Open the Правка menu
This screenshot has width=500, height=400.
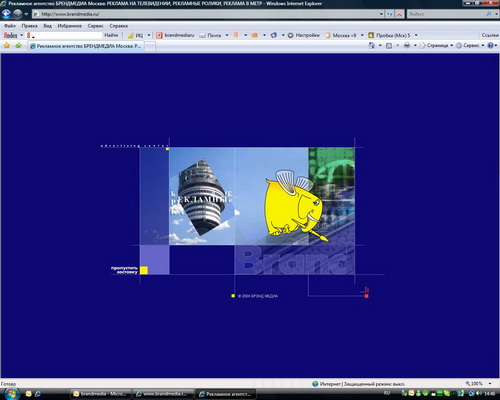[x=29, y=26]
